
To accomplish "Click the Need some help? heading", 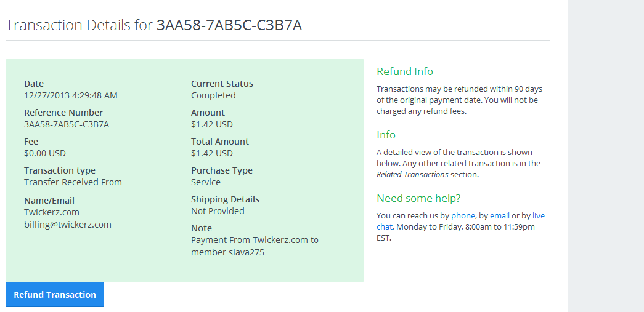I will tap(418, 198).
